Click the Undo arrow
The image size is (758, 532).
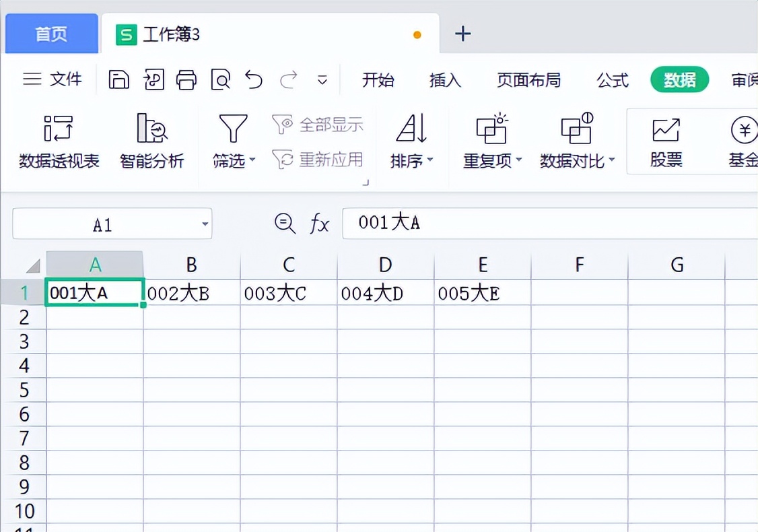click(254, 79)
